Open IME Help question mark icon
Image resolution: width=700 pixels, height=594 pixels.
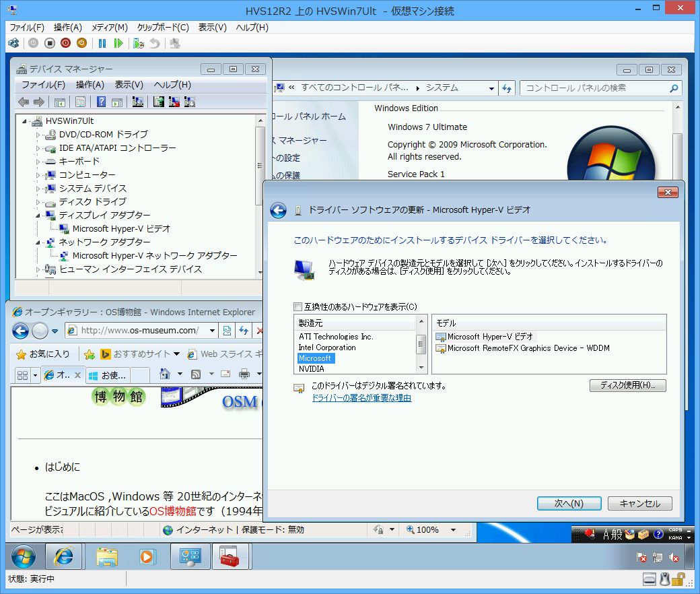[658, 534]
